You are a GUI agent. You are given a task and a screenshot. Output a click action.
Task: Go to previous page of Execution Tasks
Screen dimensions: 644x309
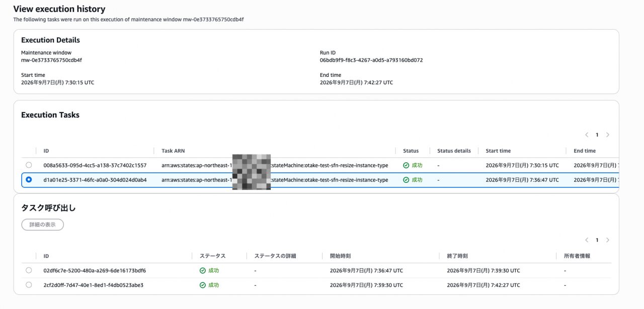[x=587, y=135]
